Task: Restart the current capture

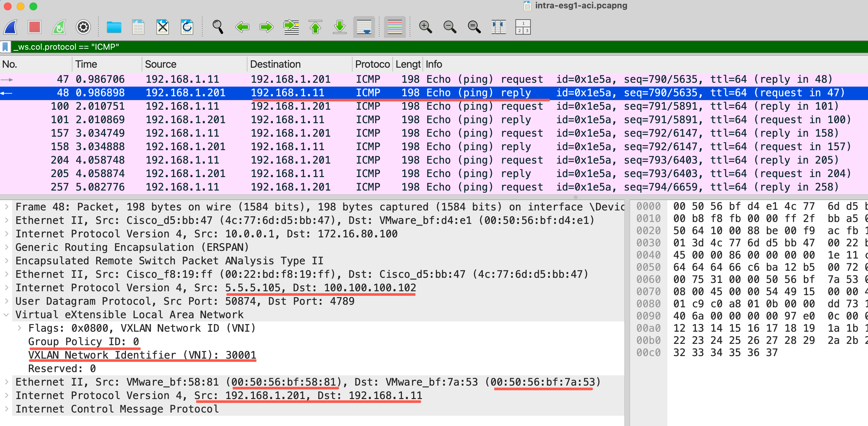Action: [x=59, y=27]
